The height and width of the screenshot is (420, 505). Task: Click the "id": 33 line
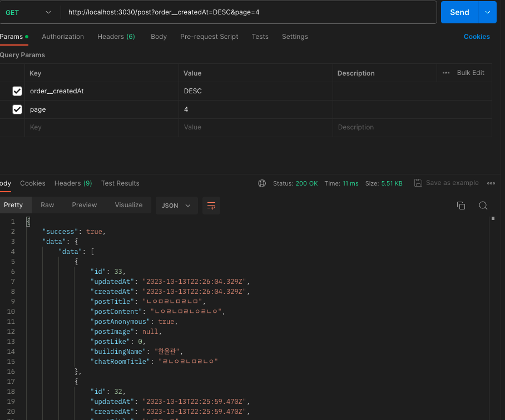108,272
